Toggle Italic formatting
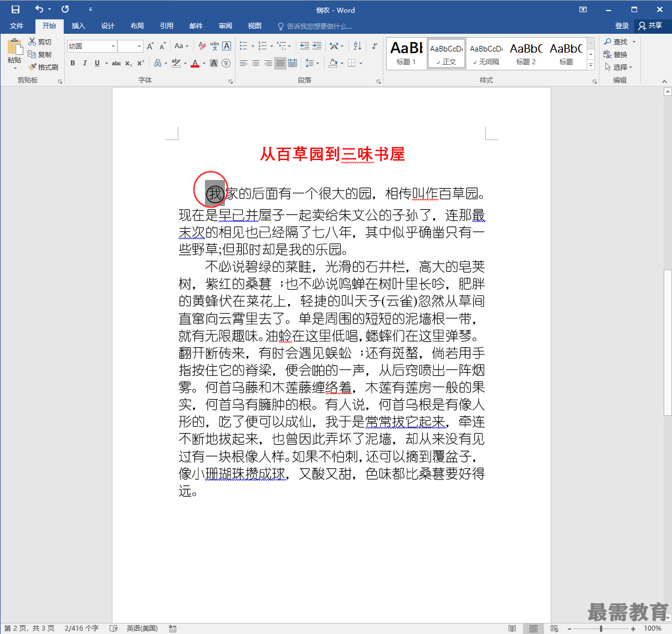The width and height of the screenshot is (672, 634). pos(85,63)
